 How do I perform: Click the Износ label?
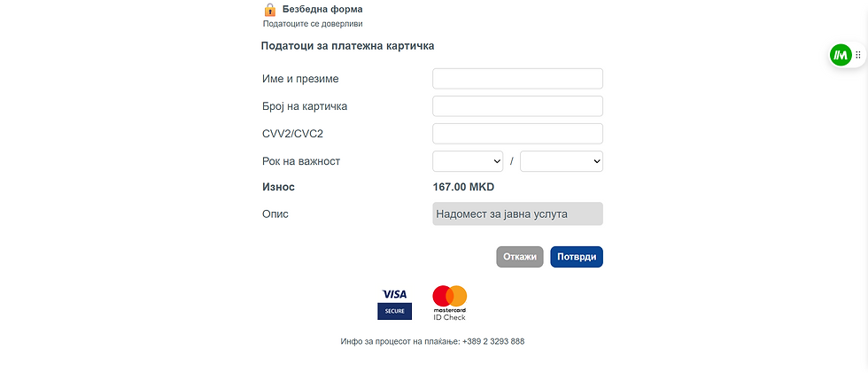tap(278, 187)
